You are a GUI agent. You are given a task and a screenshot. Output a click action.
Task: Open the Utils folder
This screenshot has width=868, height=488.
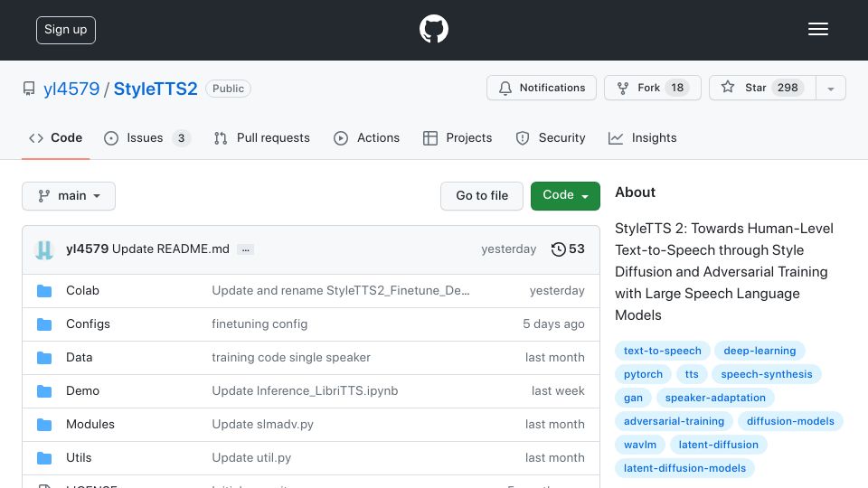79,457
